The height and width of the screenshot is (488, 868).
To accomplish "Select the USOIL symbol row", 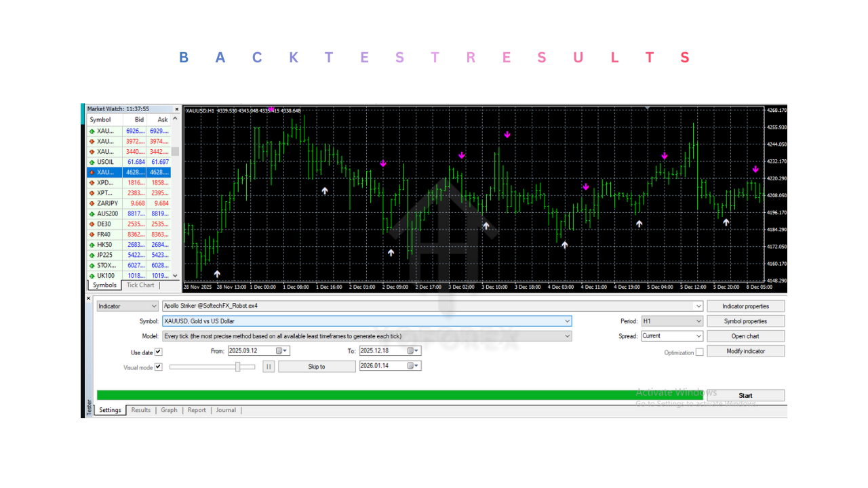I will pos(105,162).
